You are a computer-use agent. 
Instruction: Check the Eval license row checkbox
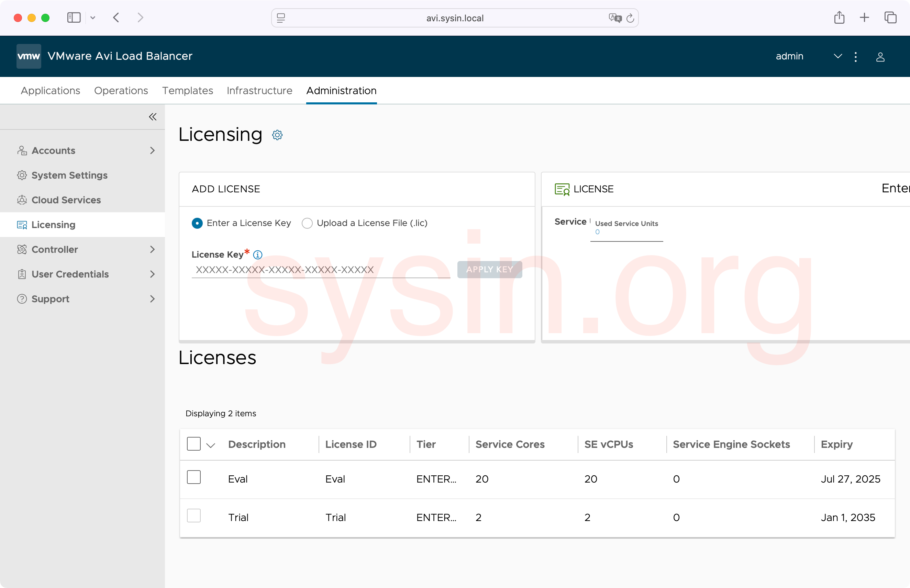click(194, 477)
